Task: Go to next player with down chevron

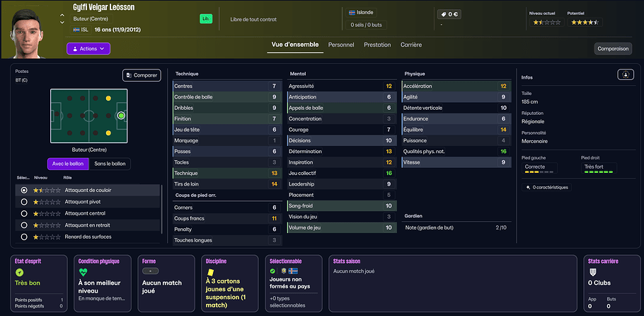Action: point(62,22)
